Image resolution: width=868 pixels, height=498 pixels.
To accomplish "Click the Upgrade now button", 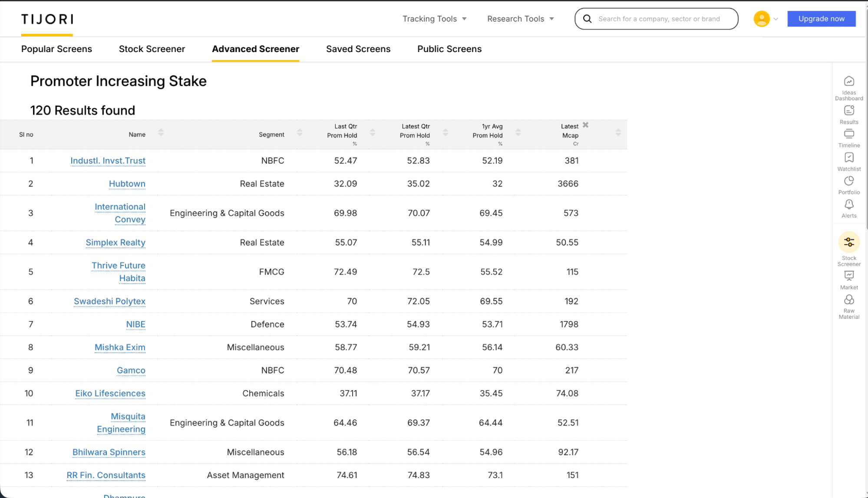I will point(821,19).
